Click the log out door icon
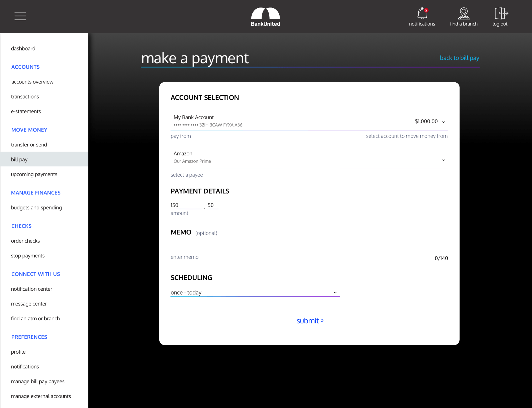The image size is (532, 408). tap(500, 13)
